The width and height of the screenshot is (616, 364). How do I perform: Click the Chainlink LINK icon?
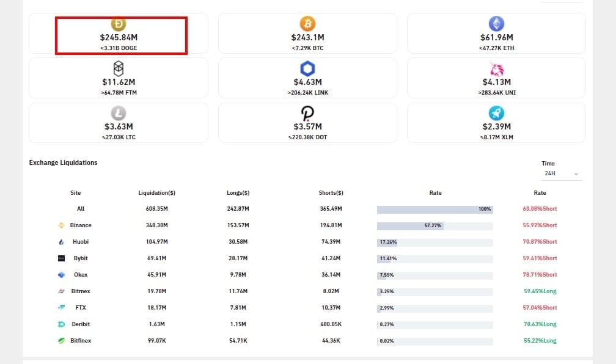pos(307,68)
